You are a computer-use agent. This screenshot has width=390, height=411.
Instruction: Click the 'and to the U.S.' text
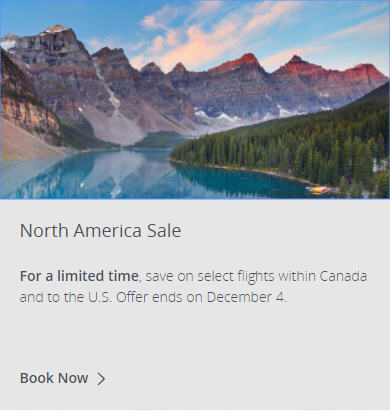pos(66,297)
